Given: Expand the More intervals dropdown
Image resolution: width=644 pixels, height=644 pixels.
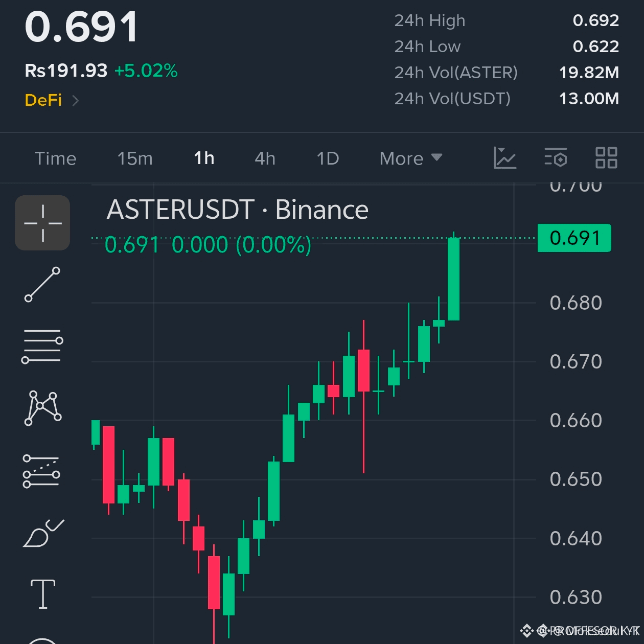Looking at the screenshot, I should (411, 158).
